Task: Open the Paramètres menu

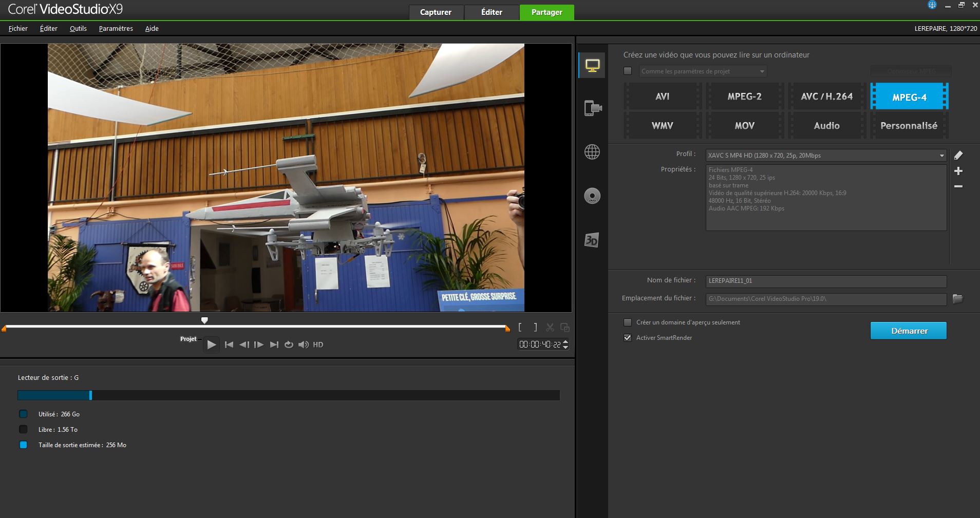Action: click(x=116, y=28)
